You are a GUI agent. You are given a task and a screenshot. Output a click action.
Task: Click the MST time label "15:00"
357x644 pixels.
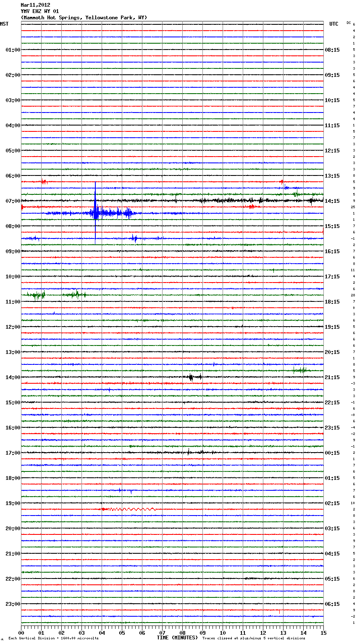click(x=13, y=403)
